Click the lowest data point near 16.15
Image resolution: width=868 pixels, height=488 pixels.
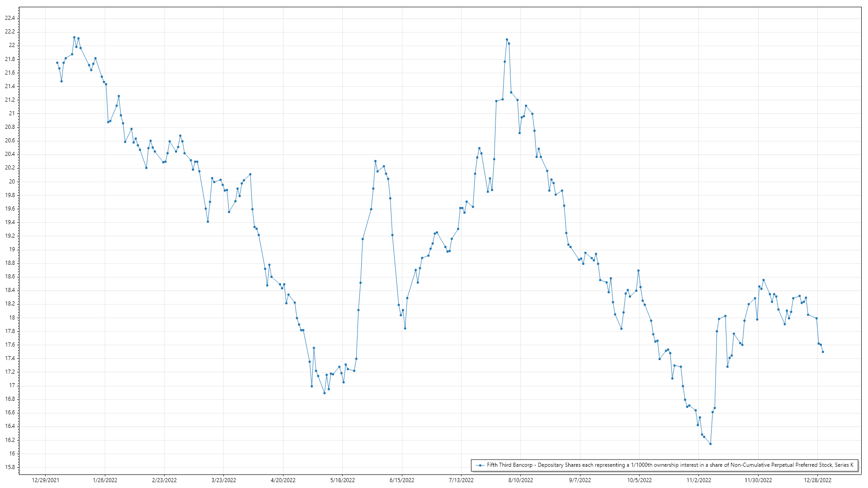[710, 444]
